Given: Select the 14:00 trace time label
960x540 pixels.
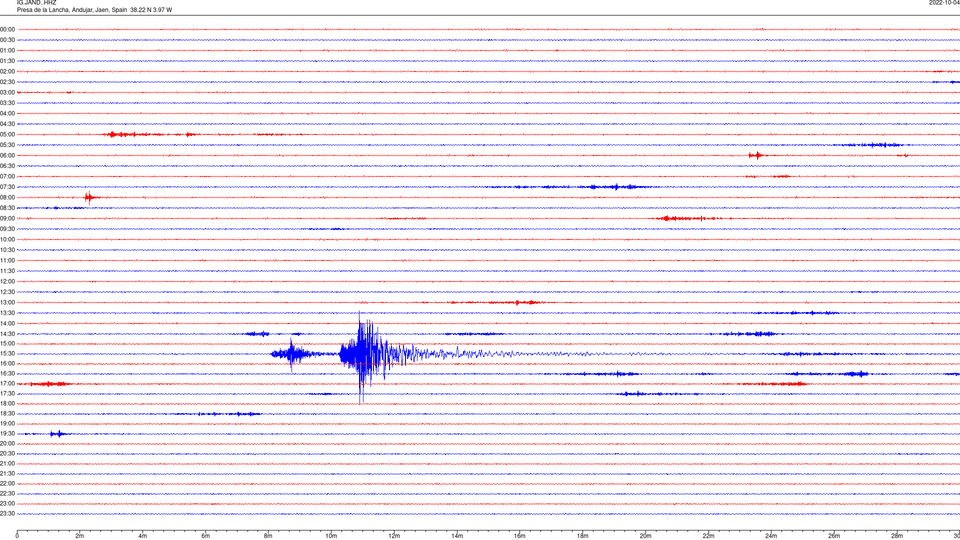Looking at the screenshot, I should (7, 323).
